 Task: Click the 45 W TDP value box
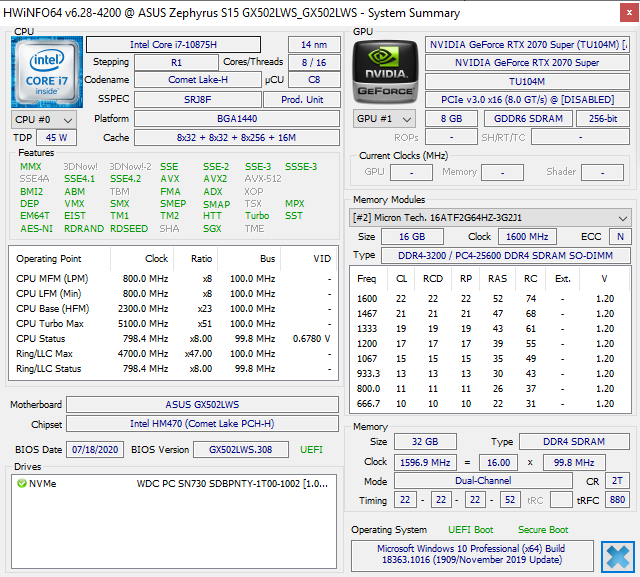(56, 138)
